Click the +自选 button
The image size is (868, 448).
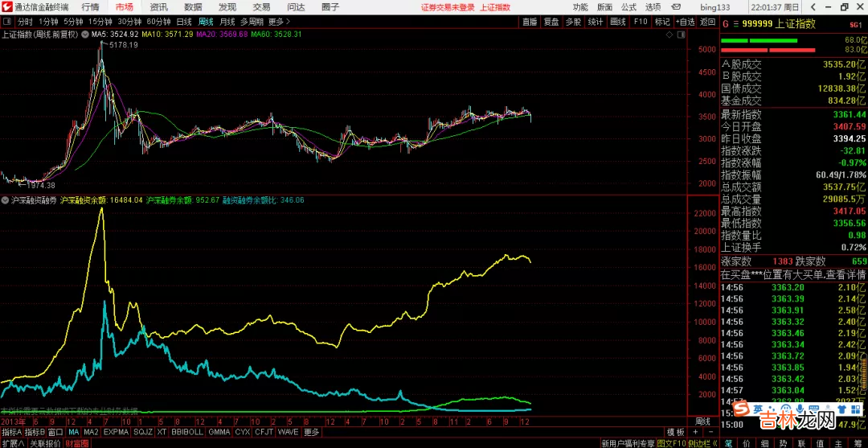tap(684, 22)
